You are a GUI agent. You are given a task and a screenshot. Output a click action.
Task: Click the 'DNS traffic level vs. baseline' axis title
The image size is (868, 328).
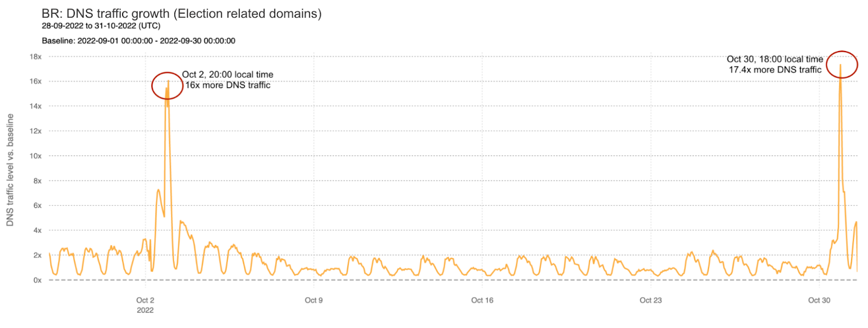click(x=10, y=169)
